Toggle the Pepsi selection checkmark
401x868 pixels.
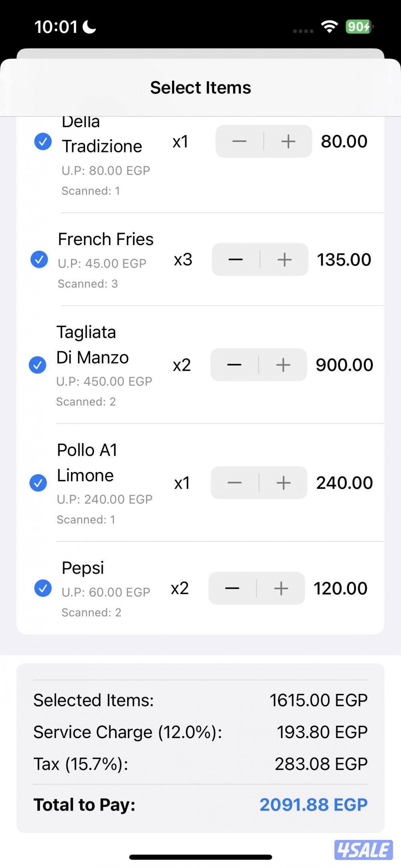click(43, 588)
